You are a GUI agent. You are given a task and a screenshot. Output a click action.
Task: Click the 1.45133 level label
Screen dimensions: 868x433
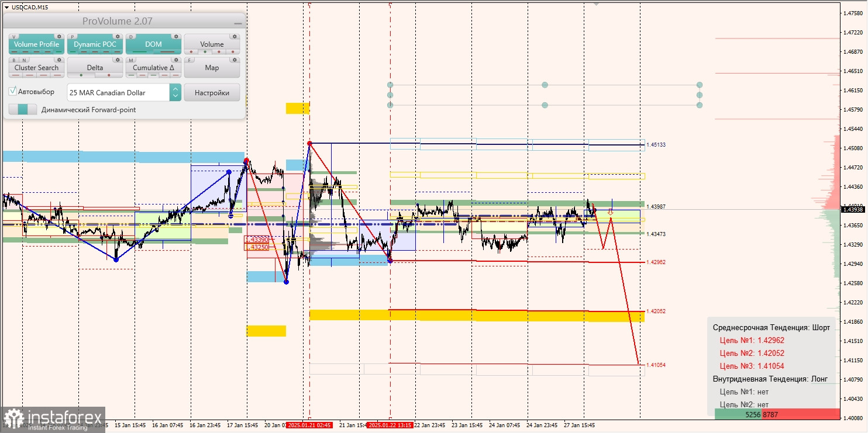click(656, 145)
